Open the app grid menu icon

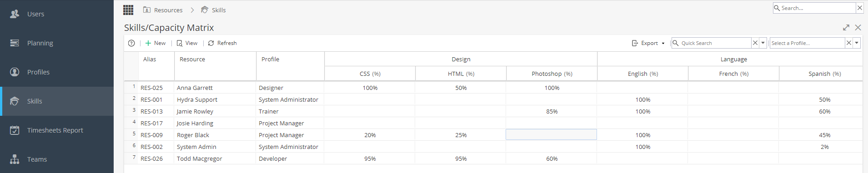[128, 10]
